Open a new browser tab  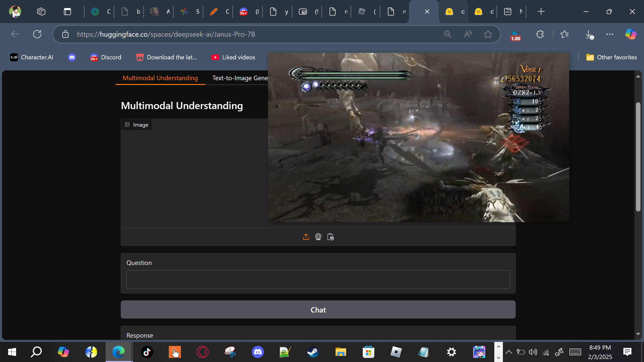541,12
